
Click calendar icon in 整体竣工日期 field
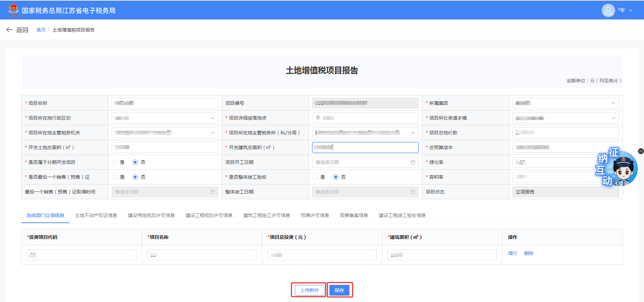click(x=413, y=192)
